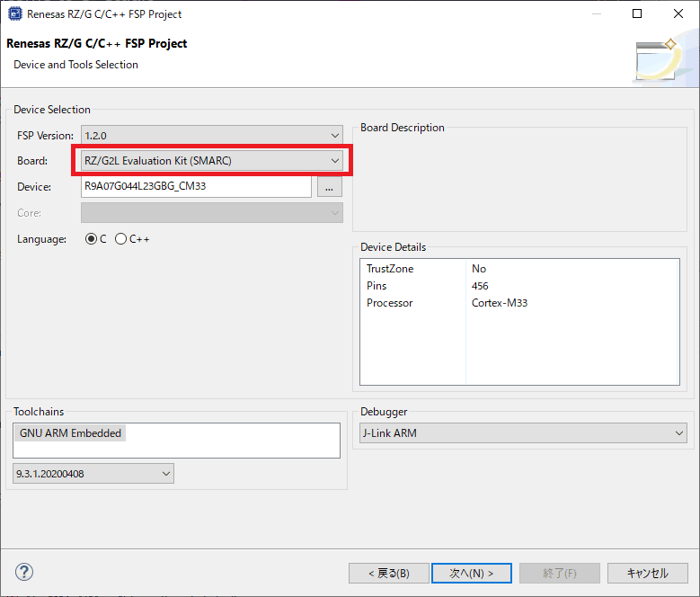Image resolution: width=700 pixels, height=597 pixels.
Task: Click the Device field R9A07G044L23GBG_CM33
Action: [x=196, y=187]
